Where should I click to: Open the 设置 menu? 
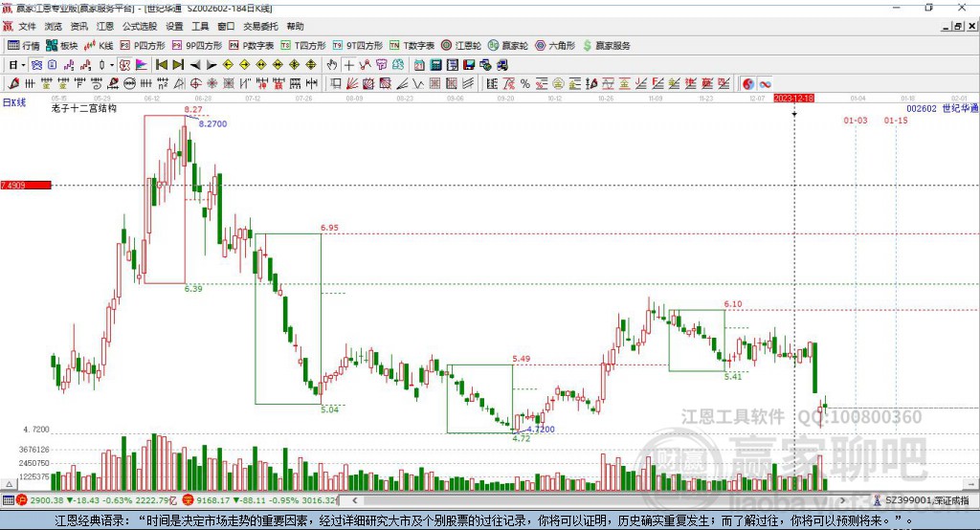click(174, 26)
